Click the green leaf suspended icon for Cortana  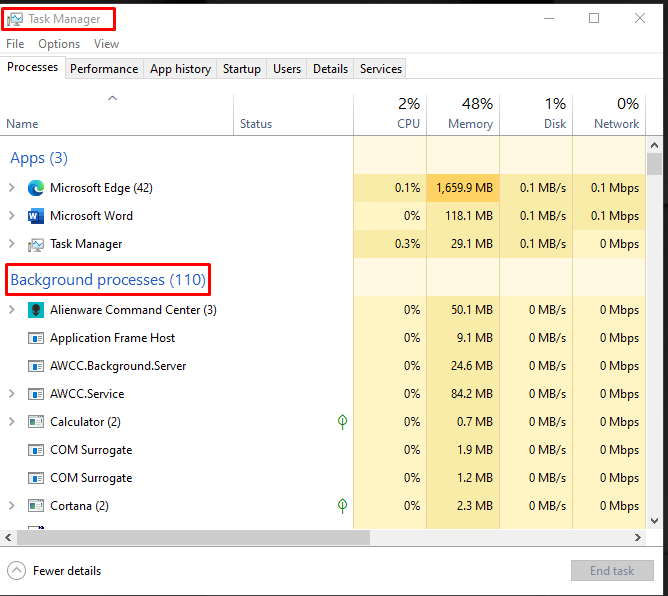342,506
